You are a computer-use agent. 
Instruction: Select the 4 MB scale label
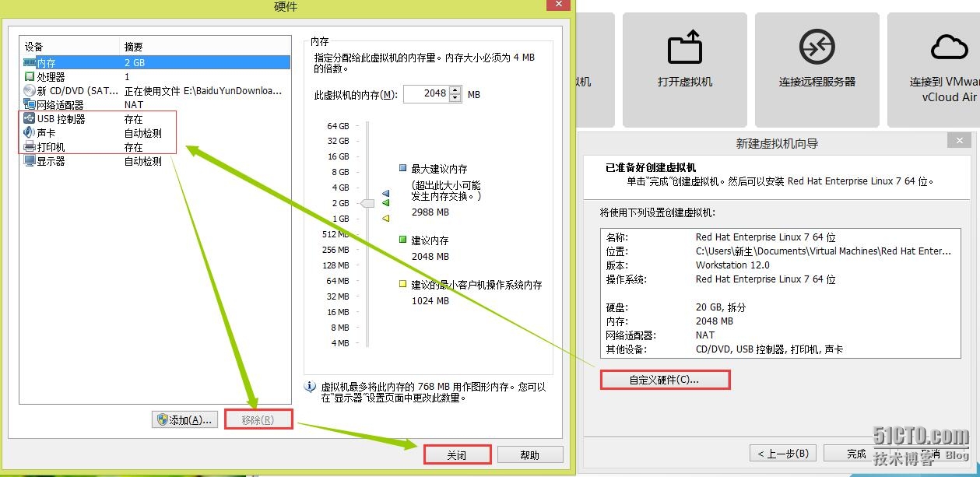coord(340,343)
